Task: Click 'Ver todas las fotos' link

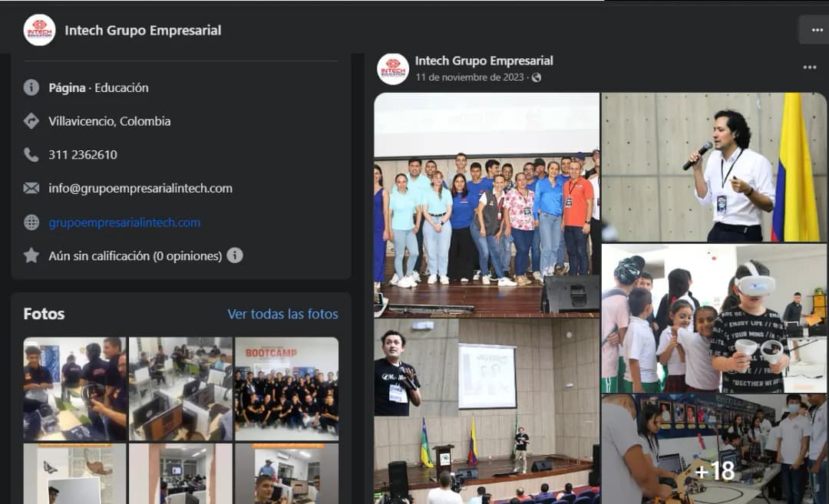Action: tap(282, 314)
